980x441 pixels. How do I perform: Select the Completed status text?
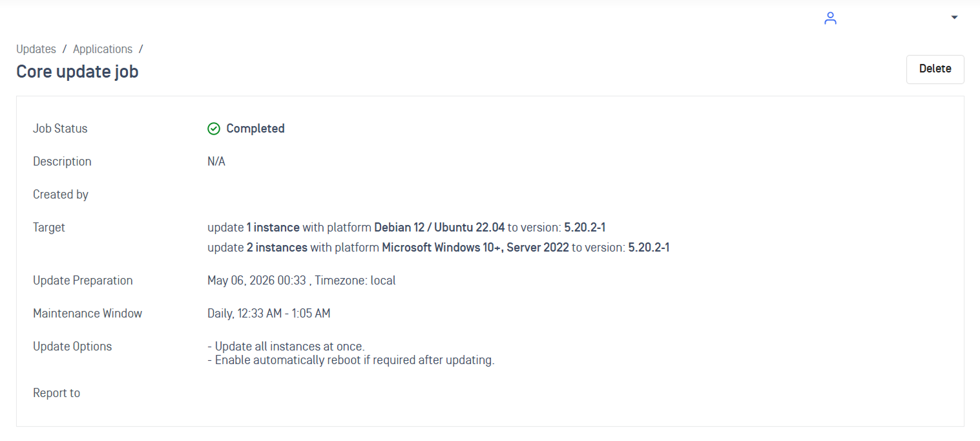255,129
